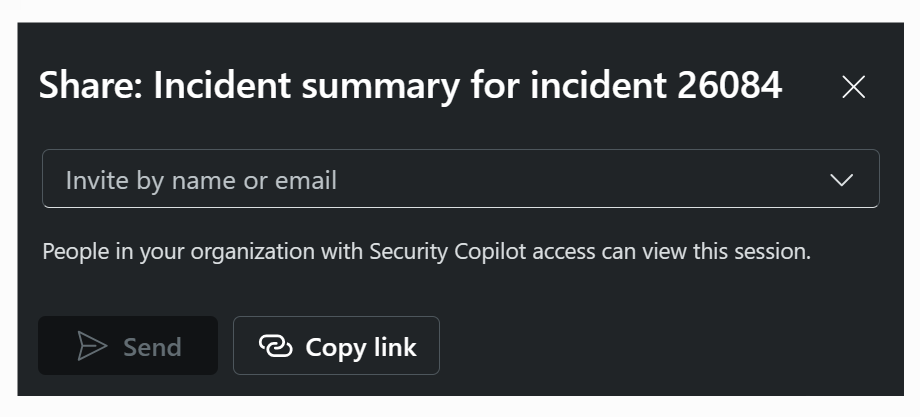The width and height of the screenshot is (920, 417).
Task: Click the 'Copy link' text label
Action: click(x=361, y=347)
